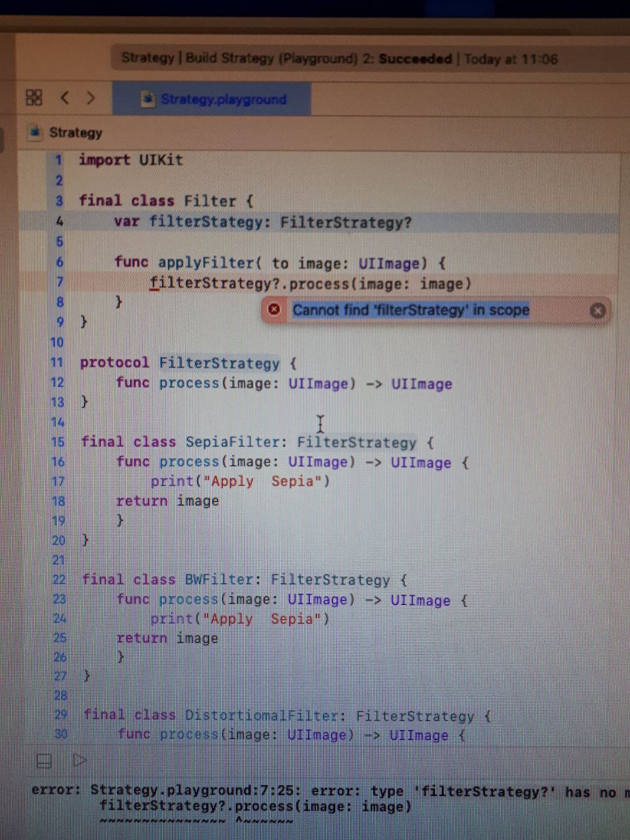Click line number 22 in the gutter
The image size is (630, 840).
pos(59,580)
